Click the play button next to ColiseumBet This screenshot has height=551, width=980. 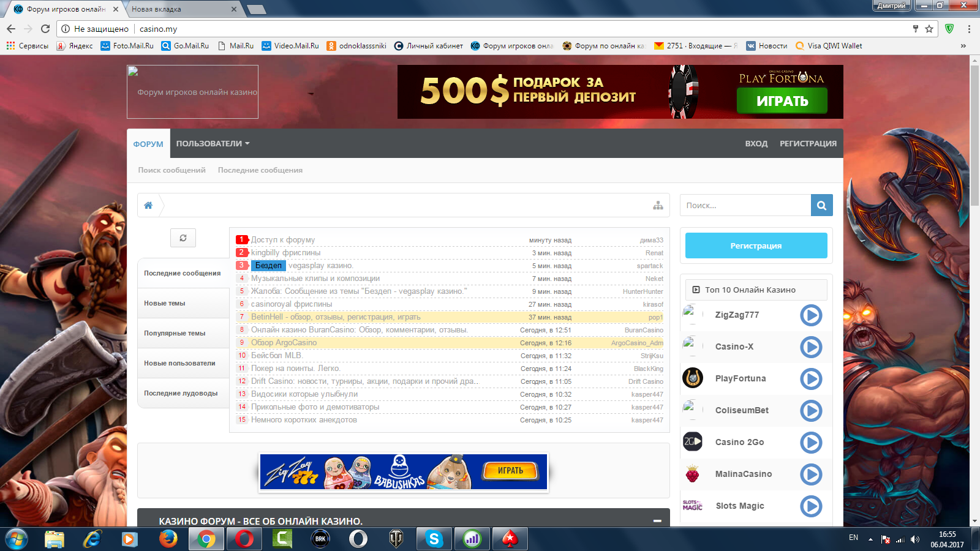pyautogui.click(x=811, y=411)
